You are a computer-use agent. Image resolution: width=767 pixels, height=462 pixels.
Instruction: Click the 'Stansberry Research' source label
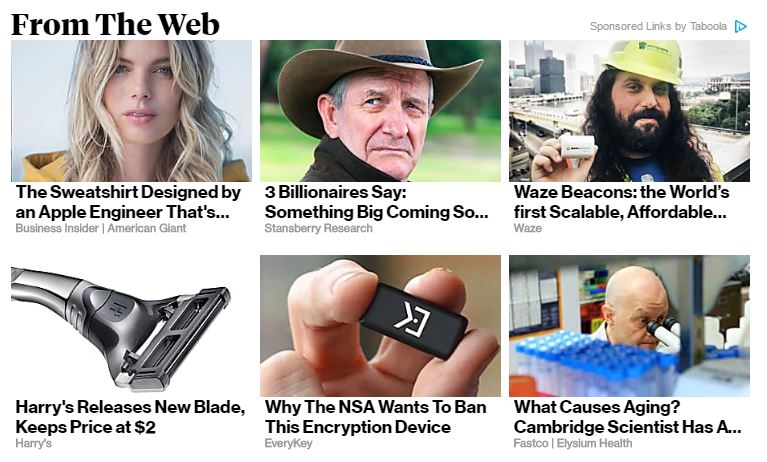tap(318, 228)
